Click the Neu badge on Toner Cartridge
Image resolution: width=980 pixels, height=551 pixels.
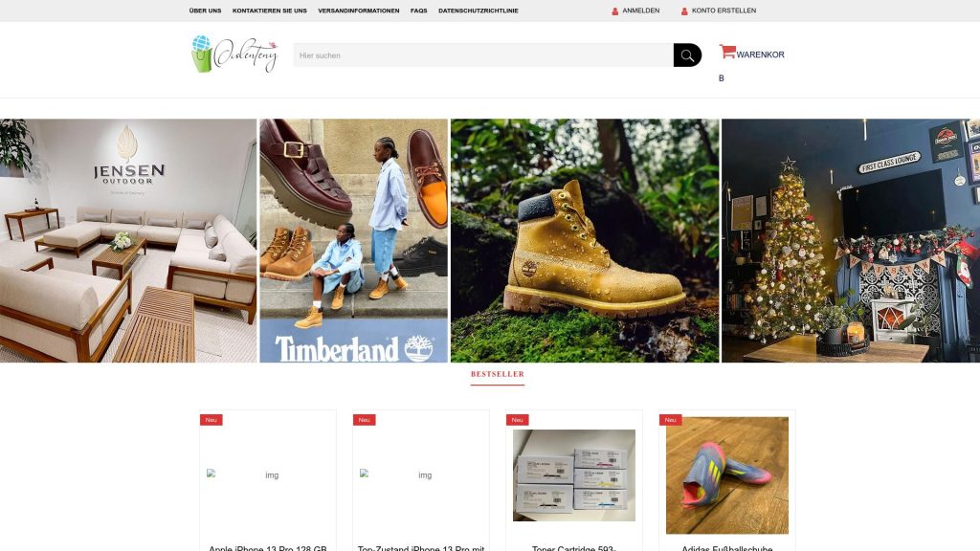517,420
